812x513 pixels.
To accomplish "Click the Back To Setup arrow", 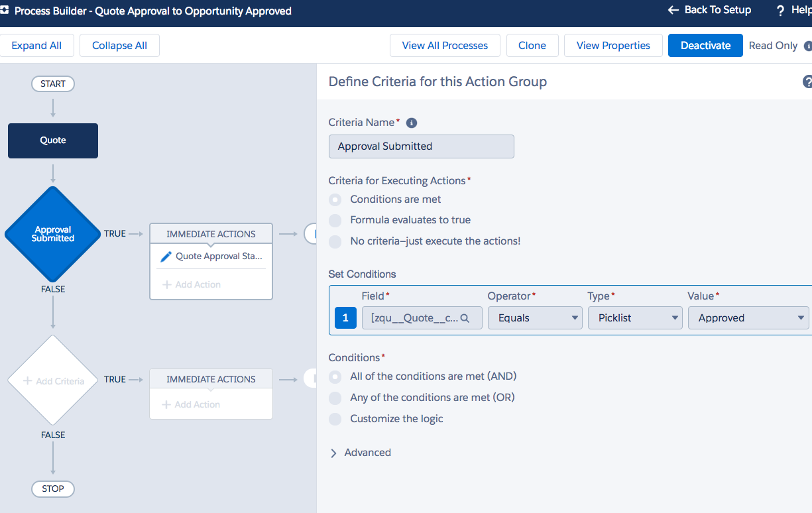I will click(673, 10).
